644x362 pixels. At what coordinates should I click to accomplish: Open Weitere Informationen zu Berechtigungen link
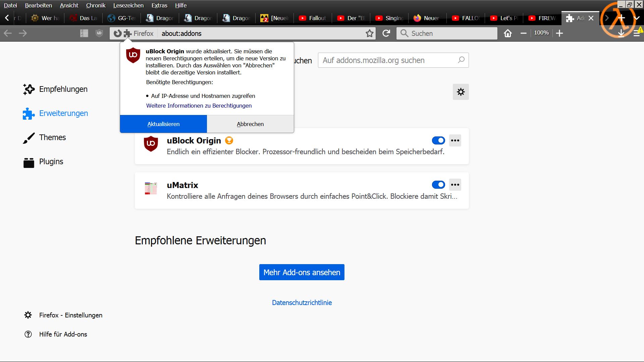[199, 106]
